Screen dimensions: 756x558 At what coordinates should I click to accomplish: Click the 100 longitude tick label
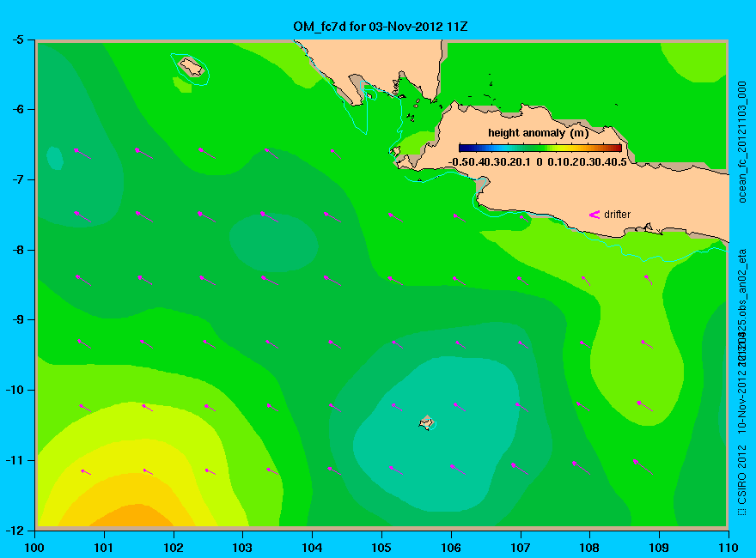34,548
